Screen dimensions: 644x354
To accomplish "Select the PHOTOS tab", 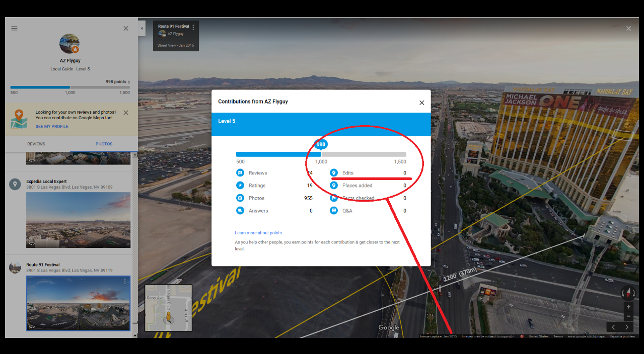I will point(104,144).
